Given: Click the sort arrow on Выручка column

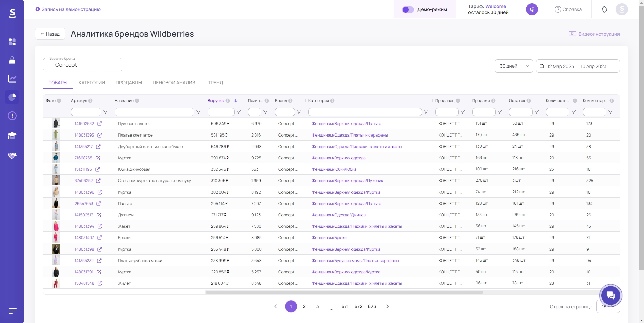Looking at the screenshot, I should (x=236, y=101).
